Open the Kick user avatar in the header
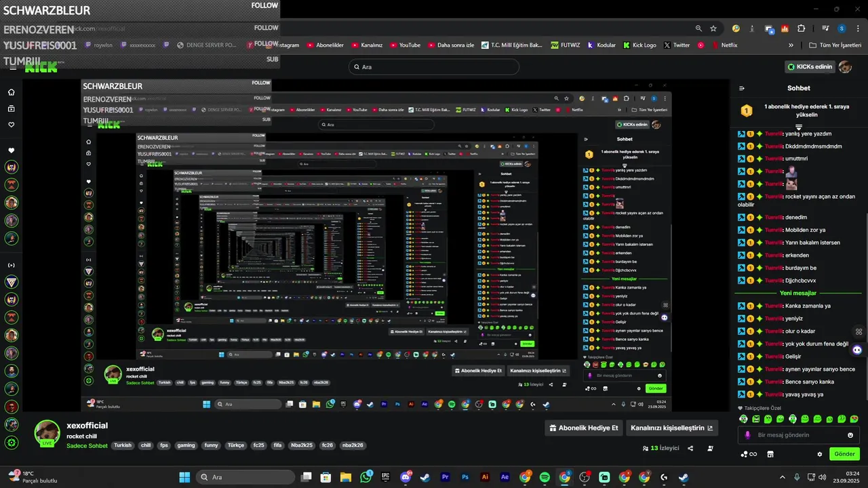The height and width of the screenshot is (488, 868). (845, 66)
